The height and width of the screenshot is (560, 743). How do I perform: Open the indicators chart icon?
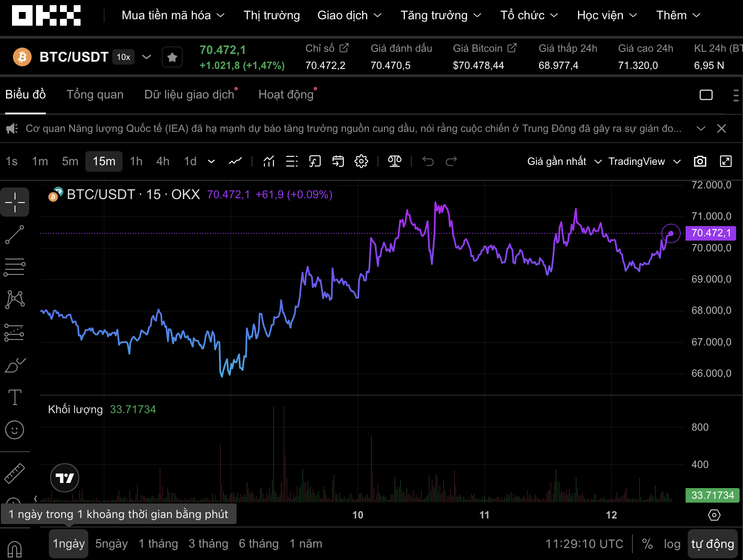[x=269, y=161]
